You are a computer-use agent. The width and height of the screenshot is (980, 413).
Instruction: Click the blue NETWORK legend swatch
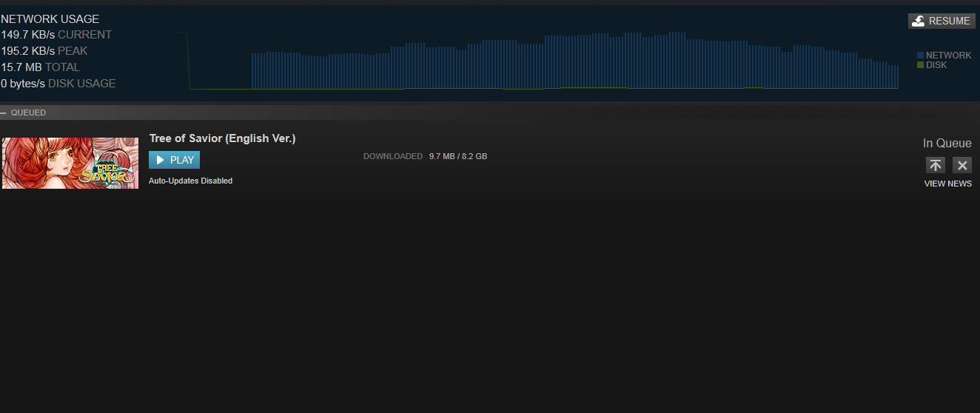click(920, 56)
